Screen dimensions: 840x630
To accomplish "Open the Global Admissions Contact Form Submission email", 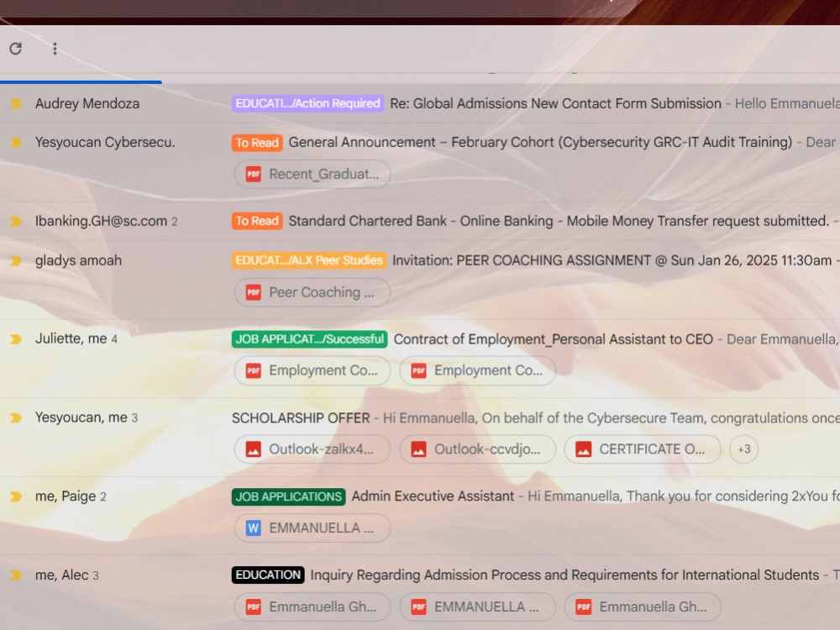I will [x=555, y=103].
